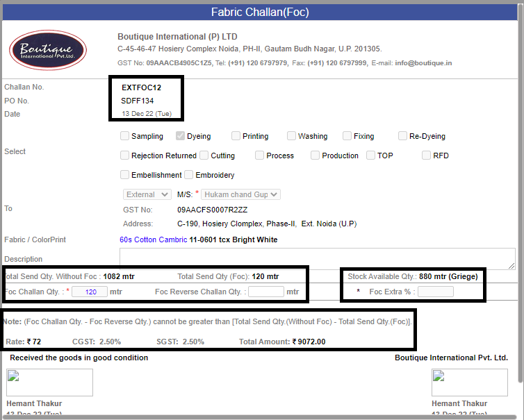The height and width of the screenshot is (420, 524).
Task: Check the Production option
Action: click(315, 156)
